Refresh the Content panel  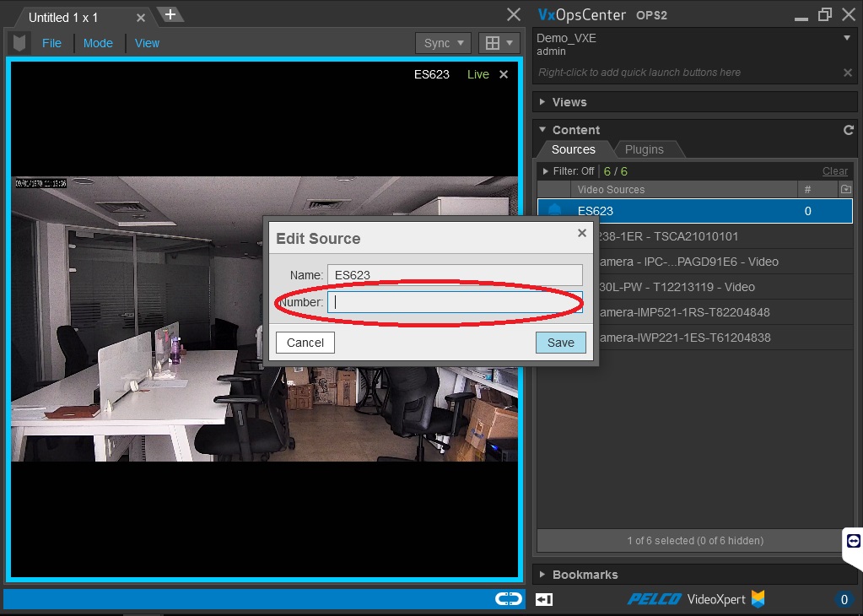pyautogui.click(x=849, y=130)
